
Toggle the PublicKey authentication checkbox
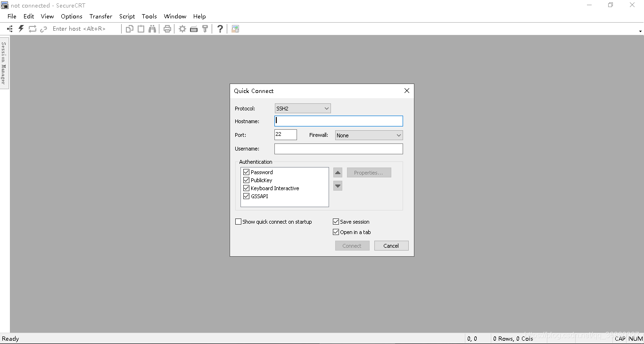click(x=246, y=180)
